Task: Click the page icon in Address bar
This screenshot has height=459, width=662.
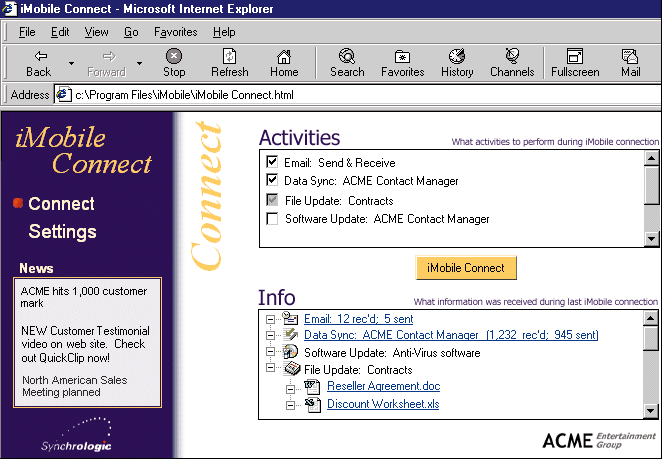Action: pyautogui.click(x=63, y=95)
